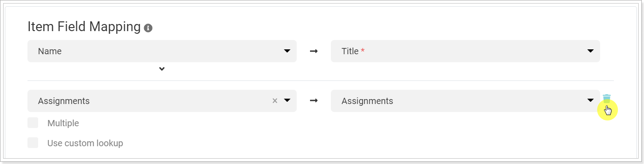Select the Title target field box
The height and width of the screenshot is (164, 644).
click(465, 51)
